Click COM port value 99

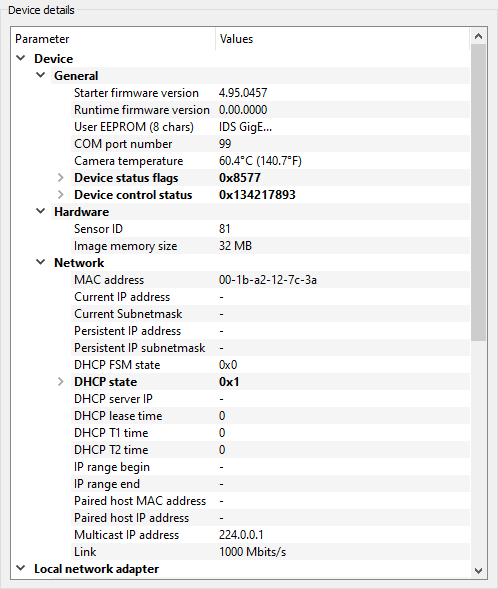(225, 144)
